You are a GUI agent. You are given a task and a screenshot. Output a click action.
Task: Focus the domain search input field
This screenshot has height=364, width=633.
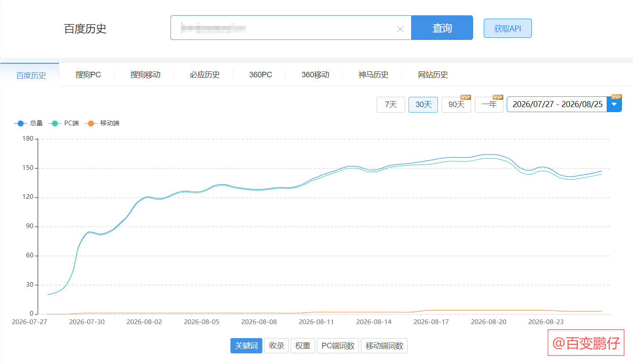(x=291, y=28)
